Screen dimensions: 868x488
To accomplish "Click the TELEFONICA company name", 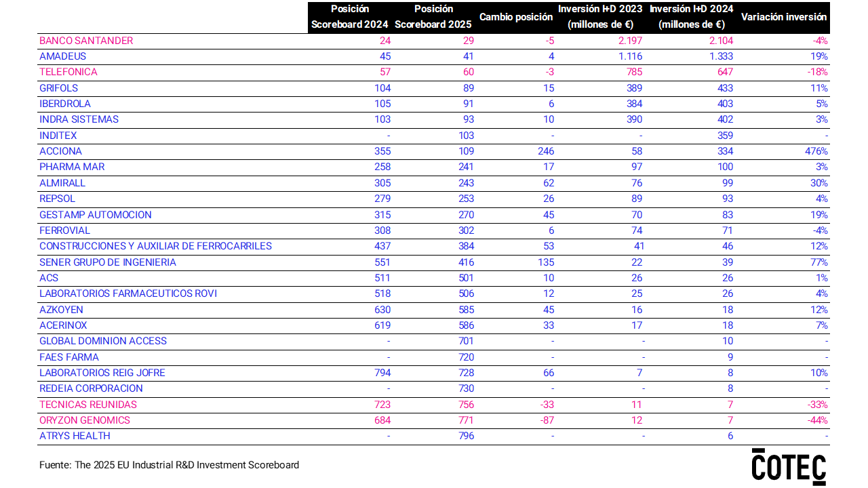I will (68, 72).
